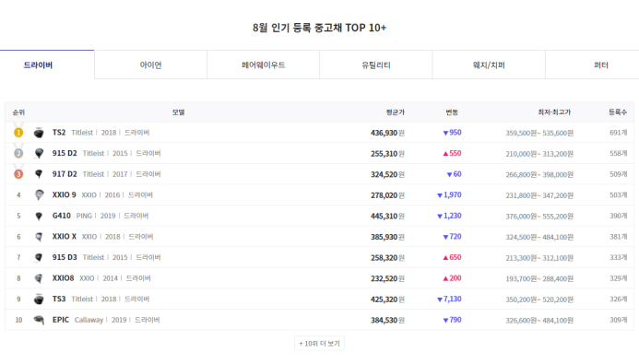Click the 915 D3 driver thumbnail
Viewport: 639px width, 364px height.
[x=39, y=257]
